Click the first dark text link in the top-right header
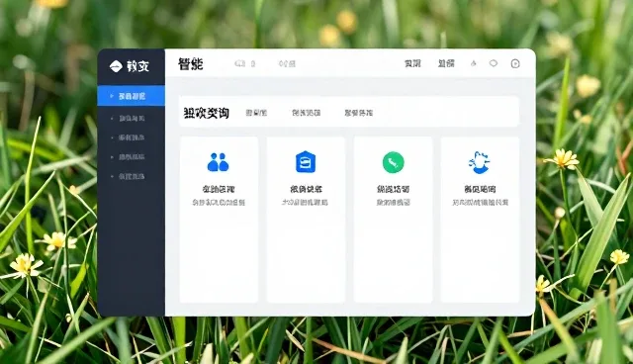This screenshot has width=633, height=364. click(x=412, y=63)
